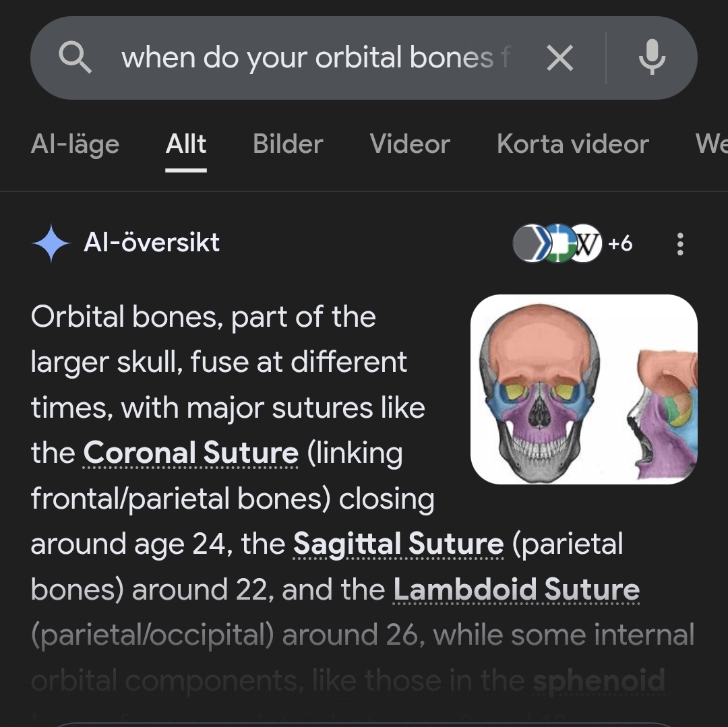The height and width of the screenshot is (727, 728).
Task: Click the magnifying glass search icon
Action: pyautogui.click(x=75, y=58)
